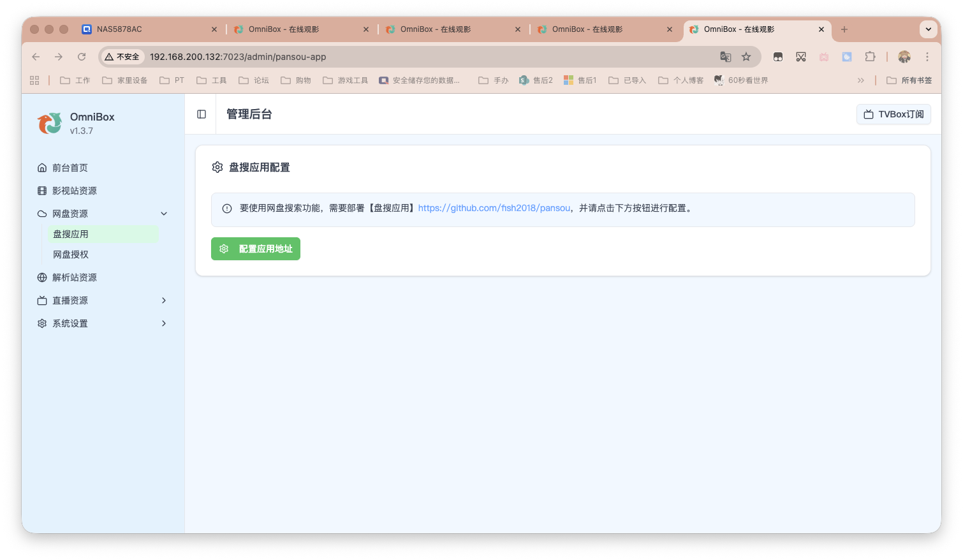Image resolution: width=963 pixels, height=560 pixels.
Task: Click the Google Translate icon in the address bar
Action: [x=726, y=57]
